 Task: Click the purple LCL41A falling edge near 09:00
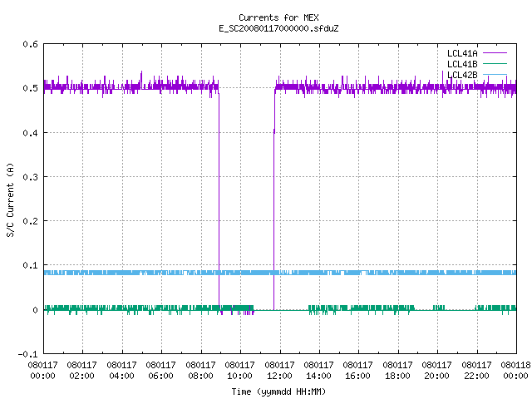point(219,200)
